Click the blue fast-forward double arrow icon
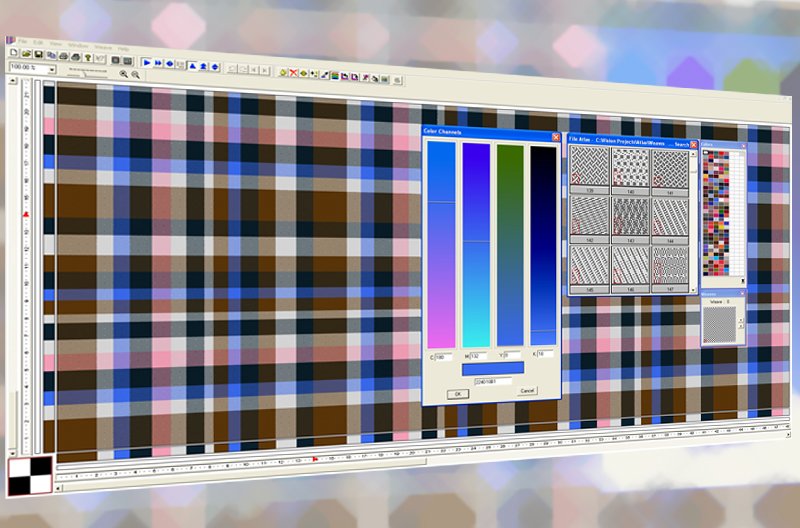 158,63
